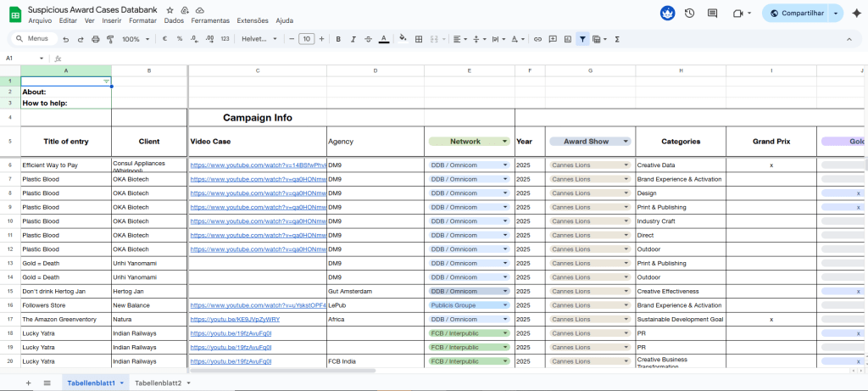Click the print icon in toolbar
The height and width of the screenshot is (391, 868).
(95, 39)
